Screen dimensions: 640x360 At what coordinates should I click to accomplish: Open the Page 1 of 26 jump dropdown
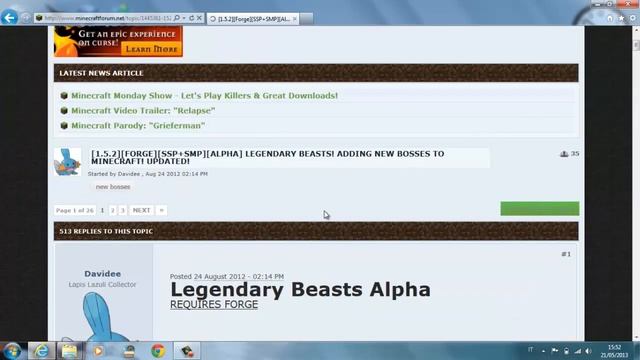pyautogui.click(x=75, y=210)
